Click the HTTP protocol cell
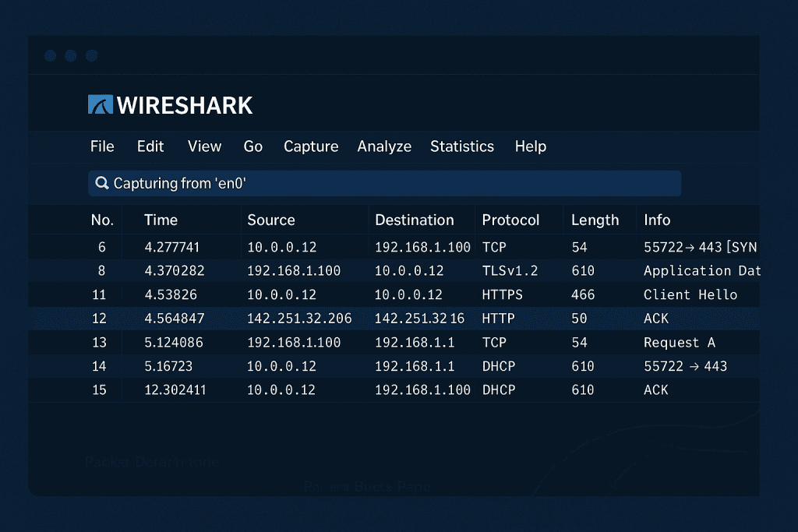798x532 pixels. coord(498,319)
